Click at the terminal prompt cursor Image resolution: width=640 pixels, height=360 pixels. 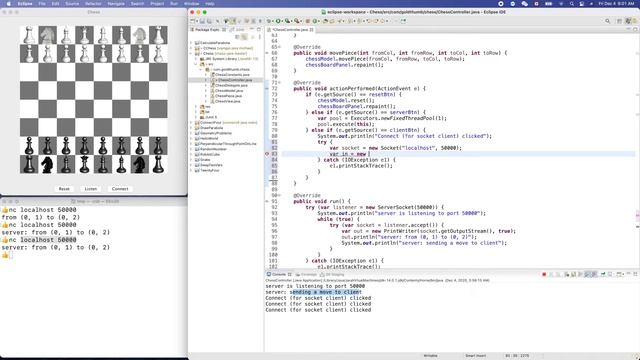coord(11,255)
